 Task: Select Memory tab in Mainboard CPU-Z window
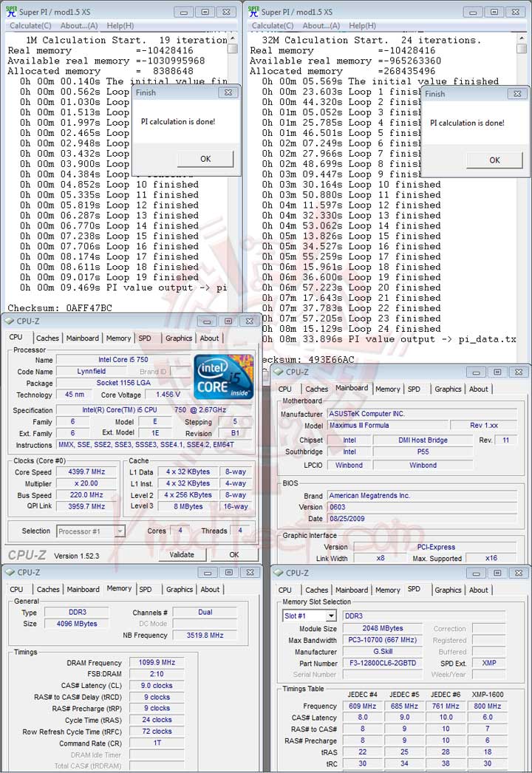[387, 389]
